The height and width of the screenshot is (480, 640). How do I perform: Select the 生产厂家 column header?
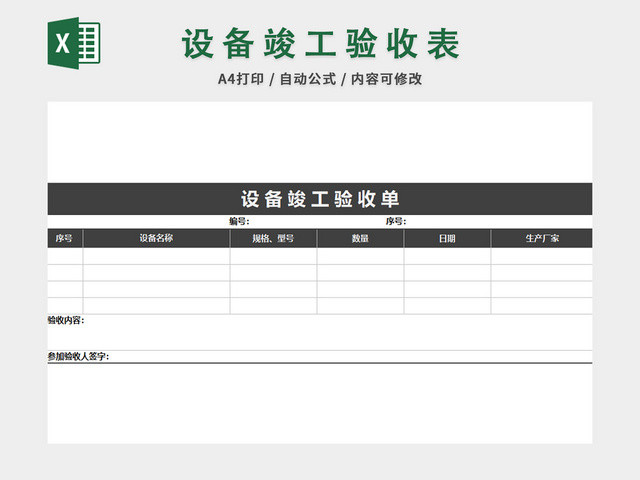[x=542, y=238]
